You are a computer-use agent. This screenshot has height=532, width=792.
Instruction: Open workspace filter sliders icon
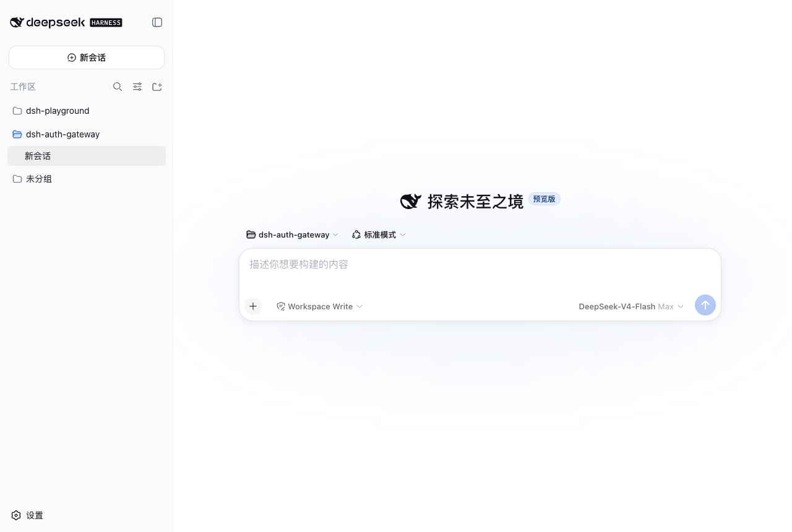137,87
